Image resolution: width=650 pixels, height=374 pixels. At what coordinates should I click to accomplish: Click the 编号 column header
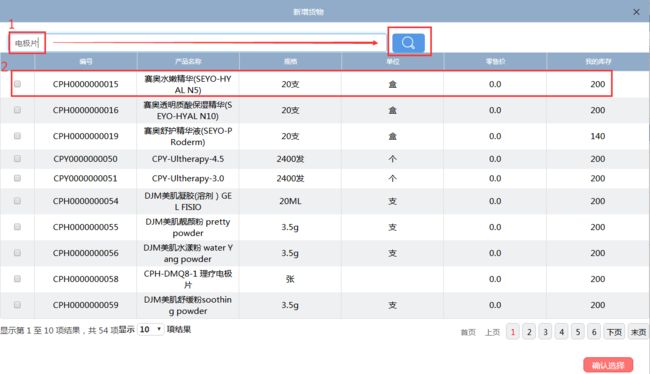click(86, 61)
